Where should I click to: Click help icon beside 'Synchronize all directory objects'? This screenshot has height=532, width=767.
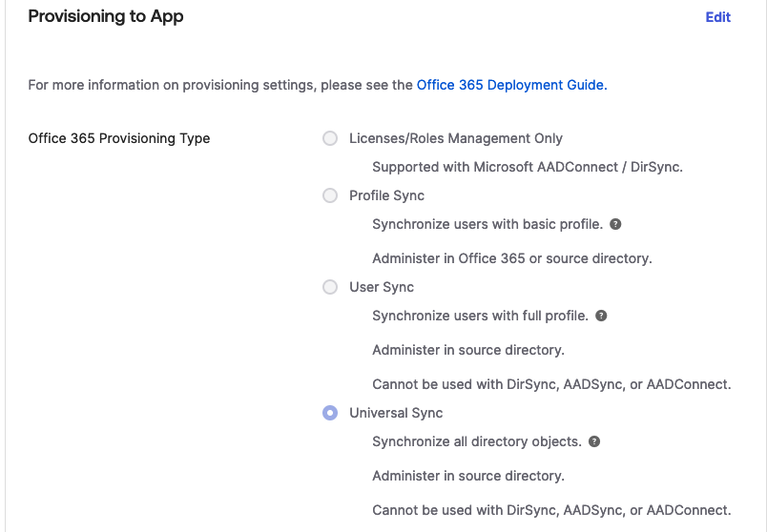pos(594,441)
